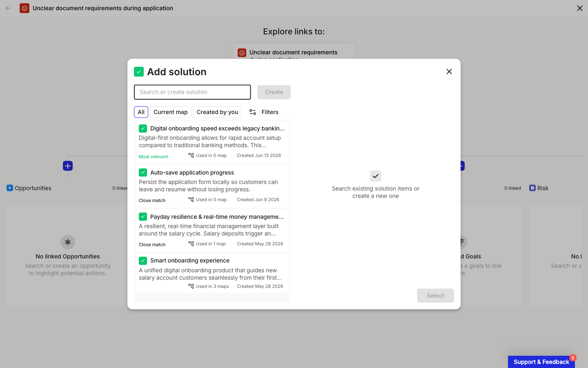588x368 pixels.
Task: Select 'Smart onboarding experience' title
Action: pos(190,260)
